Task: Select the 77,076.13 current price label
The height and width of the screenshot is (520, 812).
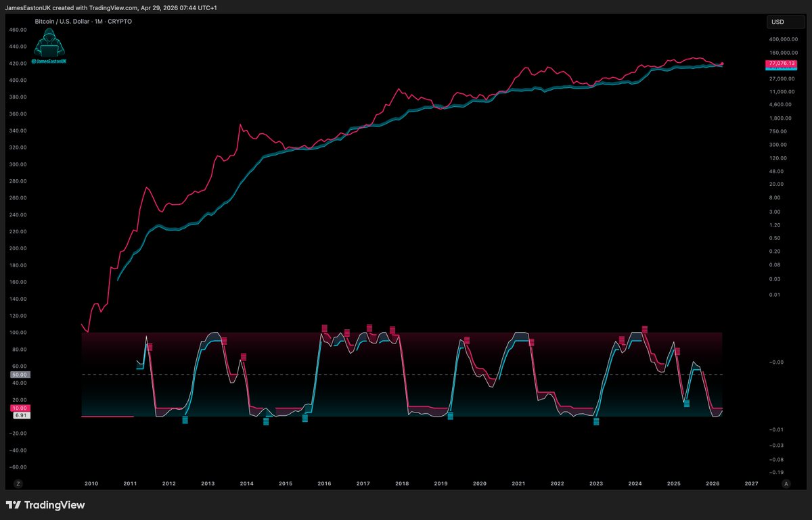Action: (x=781, y=64)
